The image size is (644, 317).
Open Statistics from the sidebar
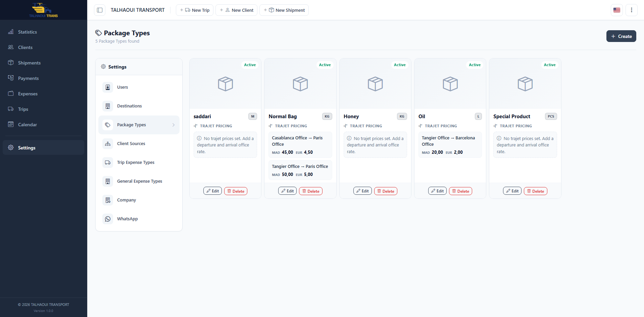pyautogui.click(x=44, y=32)
